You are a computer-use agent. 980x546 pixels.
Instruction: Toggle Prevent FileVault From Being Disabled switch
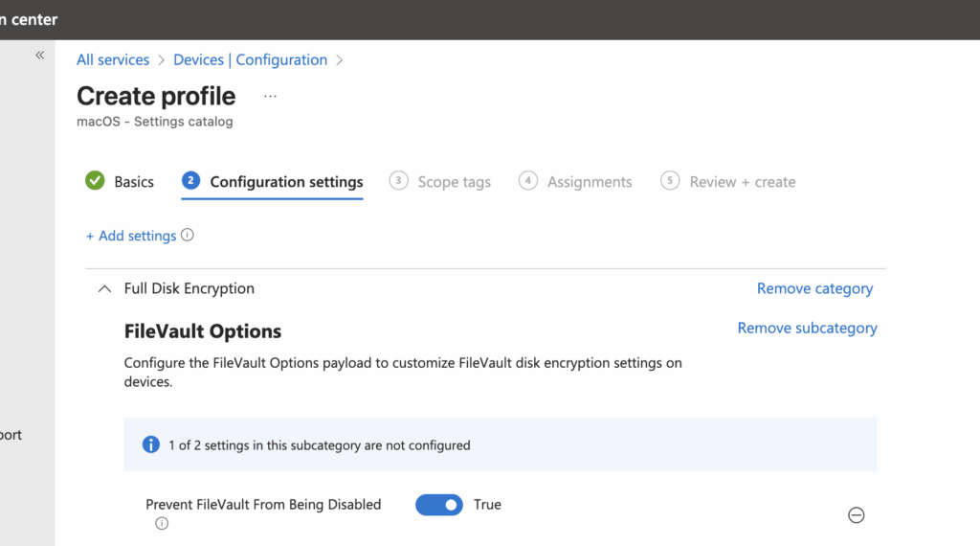tap(439, 505)
